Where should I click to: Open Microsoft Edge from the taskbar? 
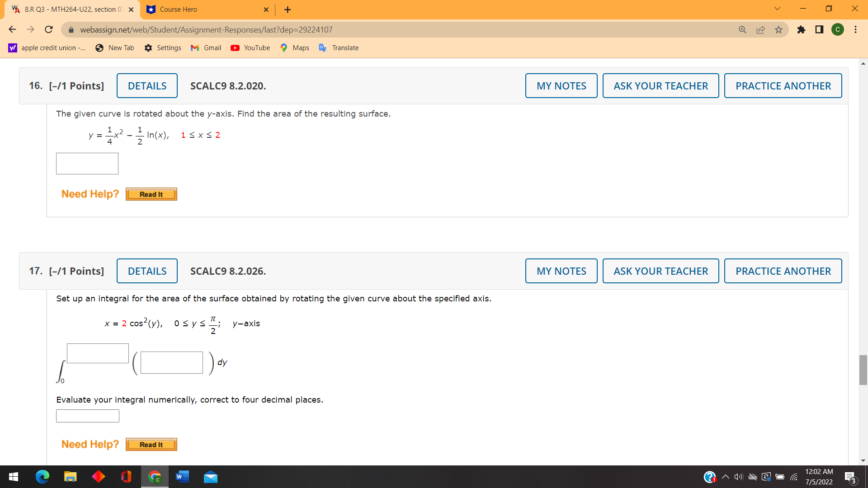pos(42,477)
